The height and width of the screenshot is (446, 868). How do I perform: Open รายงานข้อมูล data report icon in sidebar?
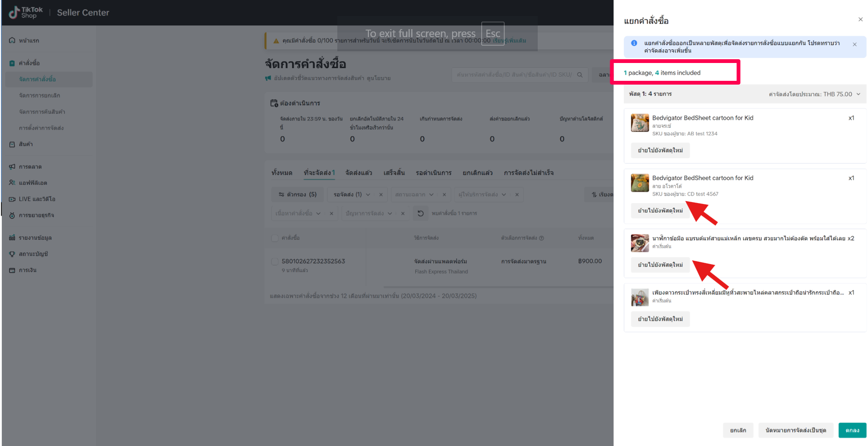coord(12,238)
